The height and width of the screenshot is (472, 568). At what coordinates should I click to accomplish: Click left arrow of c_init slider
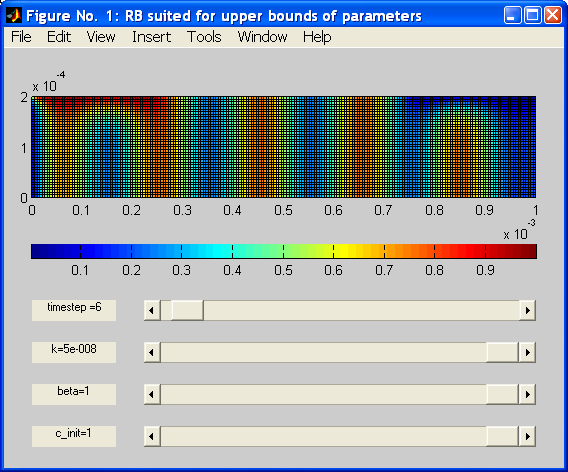pyautogui.click(x=152, y=437)
